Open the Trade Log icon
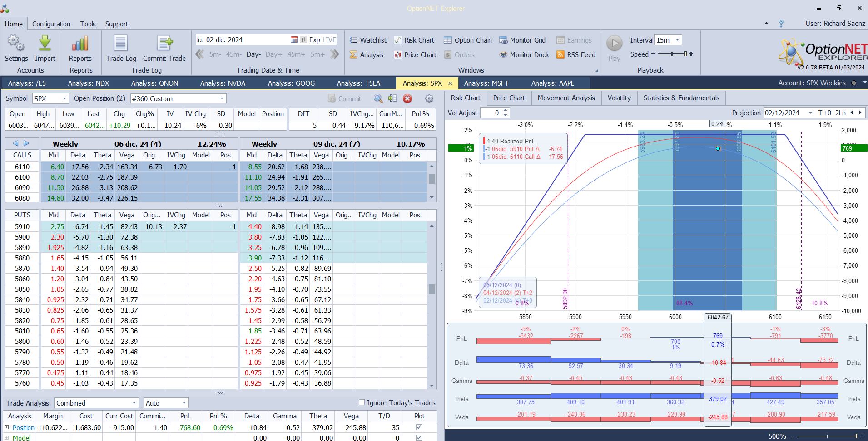Screen dimensions: 868x441 [121, 43]
